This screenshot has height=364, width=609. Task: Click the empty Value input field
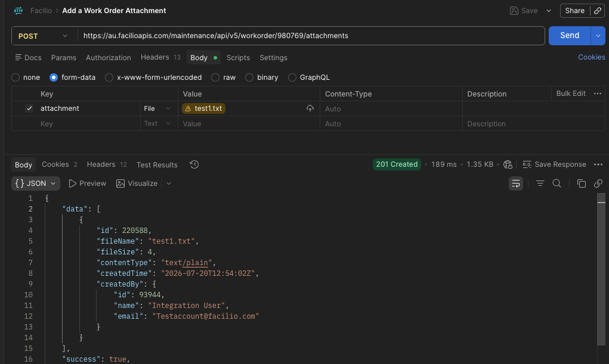coord(249,124)
